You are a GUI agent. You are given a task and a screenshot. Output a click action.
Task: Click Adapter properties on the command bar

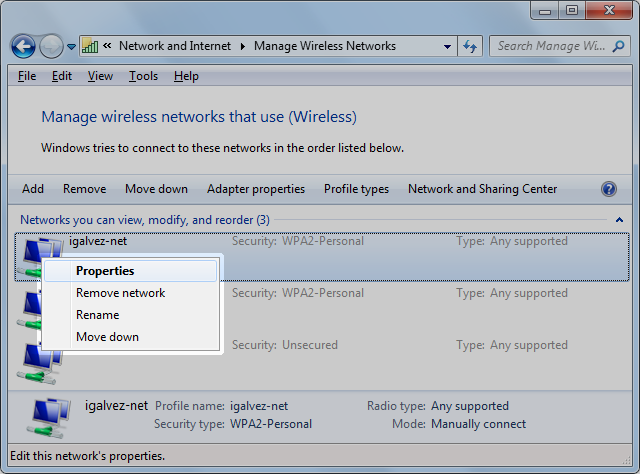click(x=255, y=189)
